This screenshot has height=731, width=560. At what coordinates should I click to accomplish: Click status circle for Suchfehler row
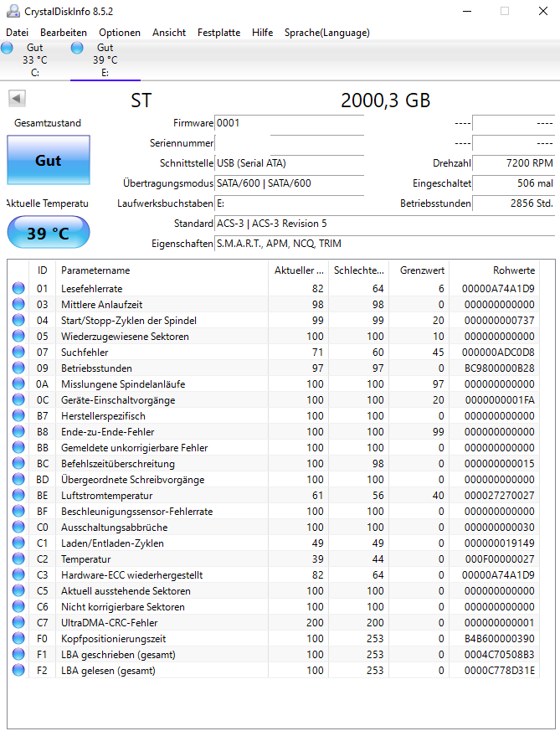(x=18, y=352)
